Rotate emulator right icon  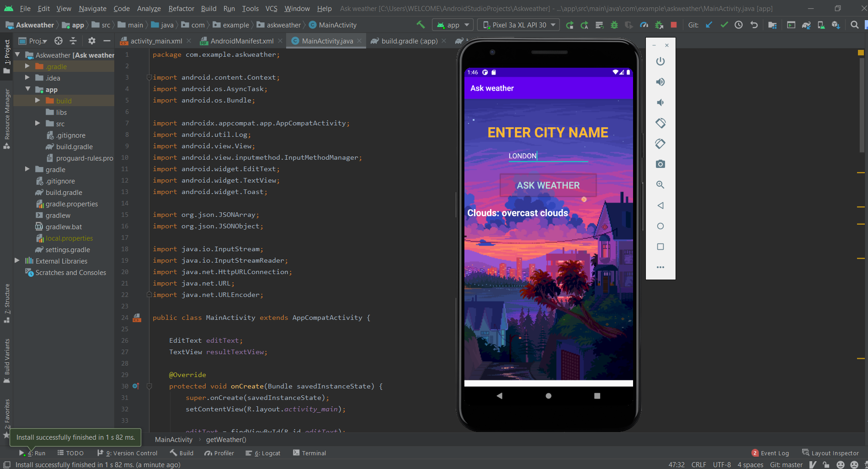660,144
